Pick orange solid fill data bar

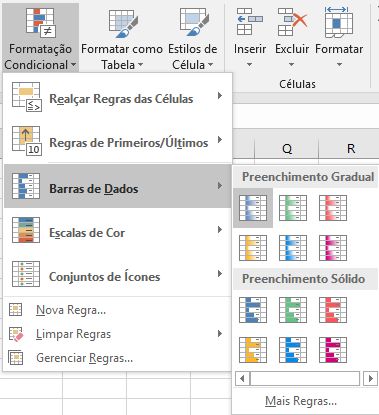click(x=253, y=350)
